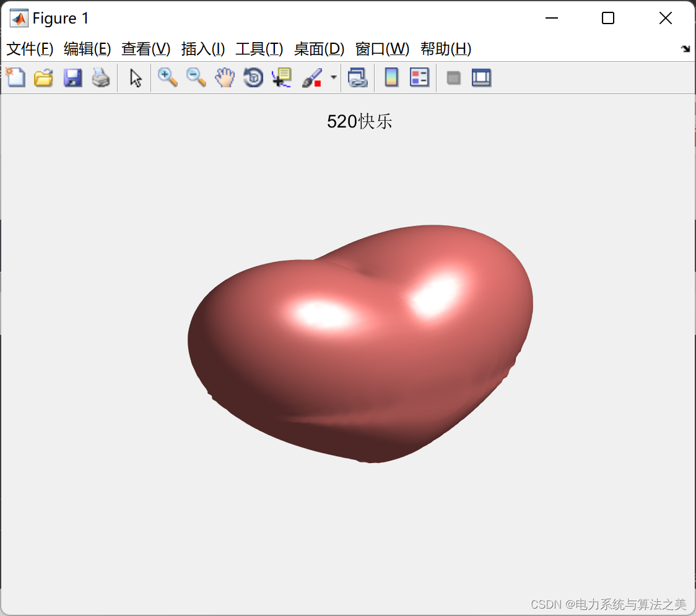
Task: Click the Show Plot Tools and dock icon
Action: click(481, 77)
